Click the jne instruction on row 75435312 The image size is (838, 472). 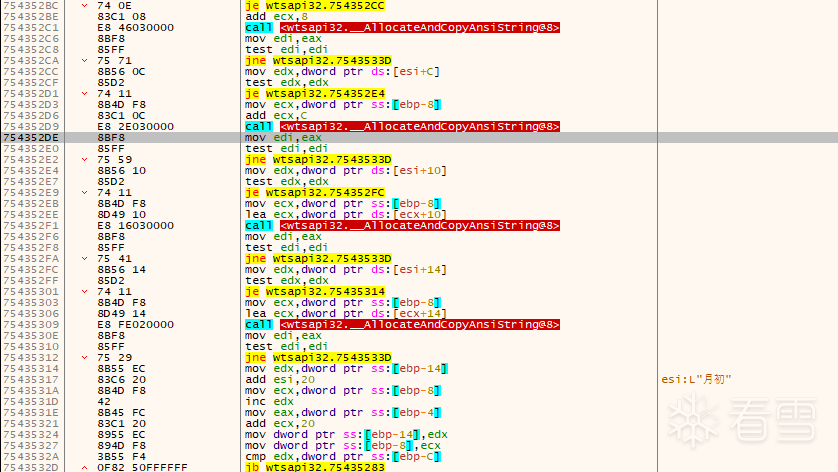(318, 358)
